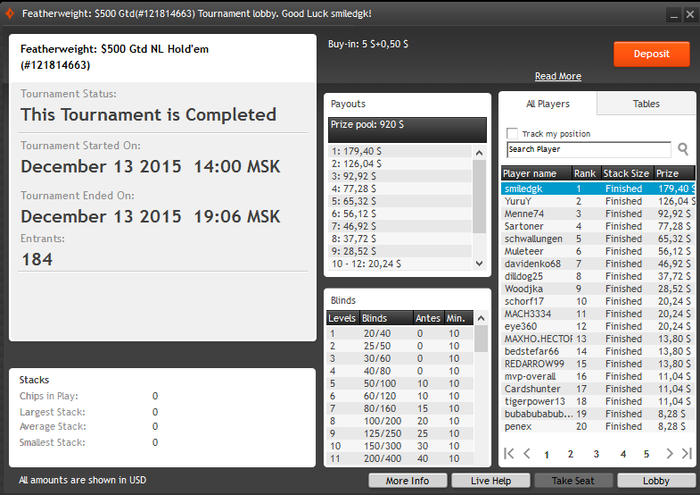Sort players by Rank column header
Viewport: 700px width, 495px height.
[586, 173]
